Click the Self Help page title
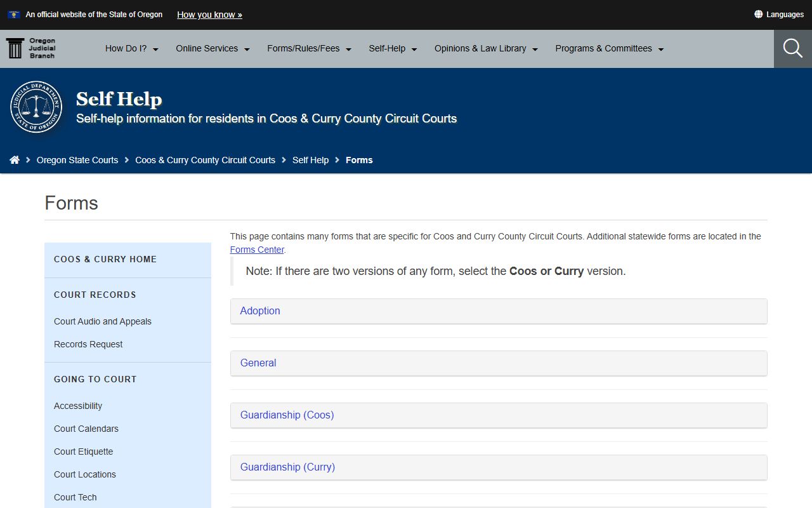The height and width of the screenshot is (508, 812). (x=119, y=99)
